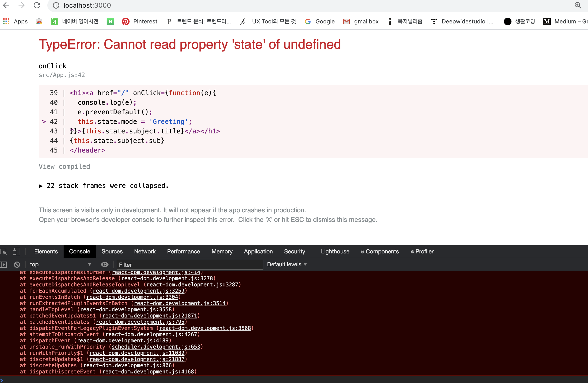Open the Default levels dropdown
Screen dimensions: 588x383
coord(287,265)
